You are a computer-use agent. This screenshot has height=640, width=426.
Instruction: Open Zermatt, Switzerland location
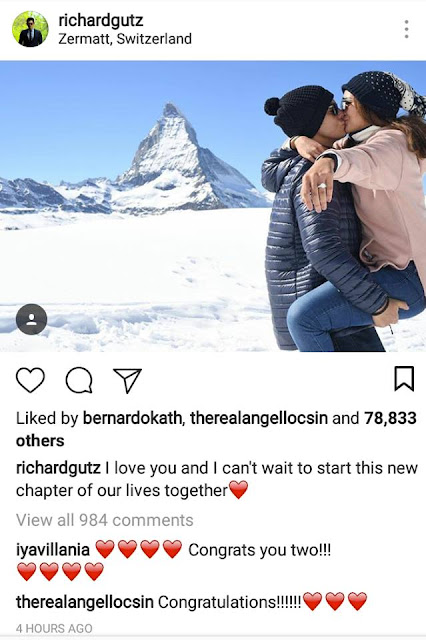(125, 39)
